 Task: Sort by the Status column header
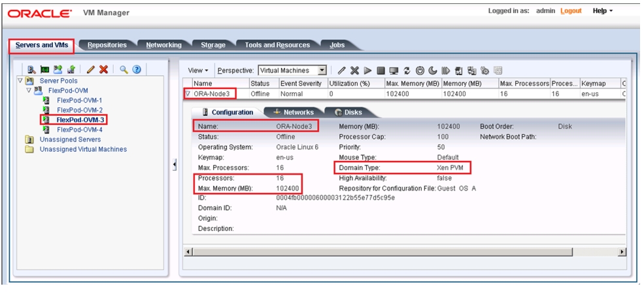[263, 84]
